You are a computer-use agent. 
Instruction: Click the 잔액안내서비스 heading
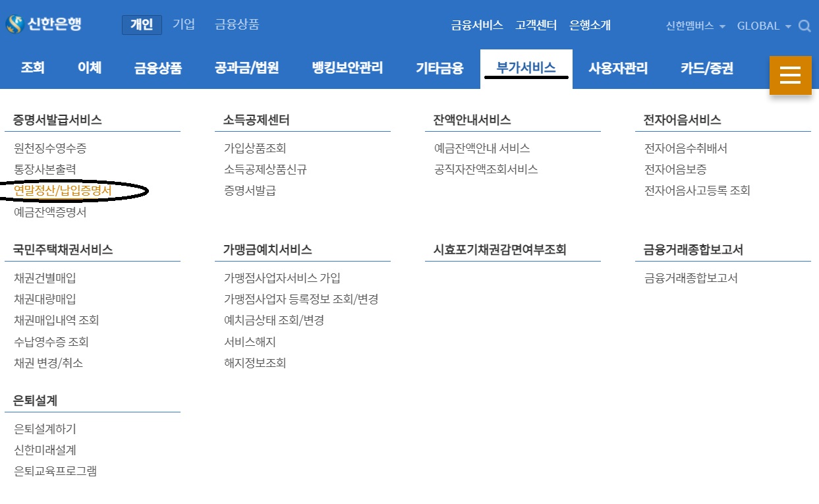472,120
